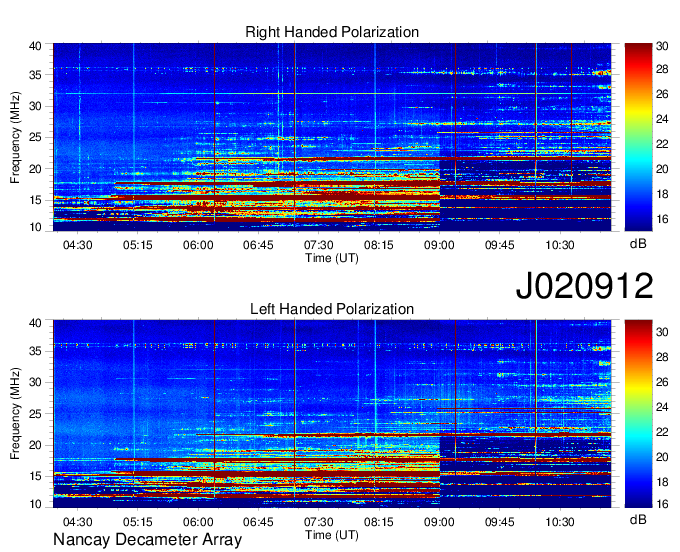
Task: Click the 07:30 tick label under lower plot
Action: [x=319, y=522]
